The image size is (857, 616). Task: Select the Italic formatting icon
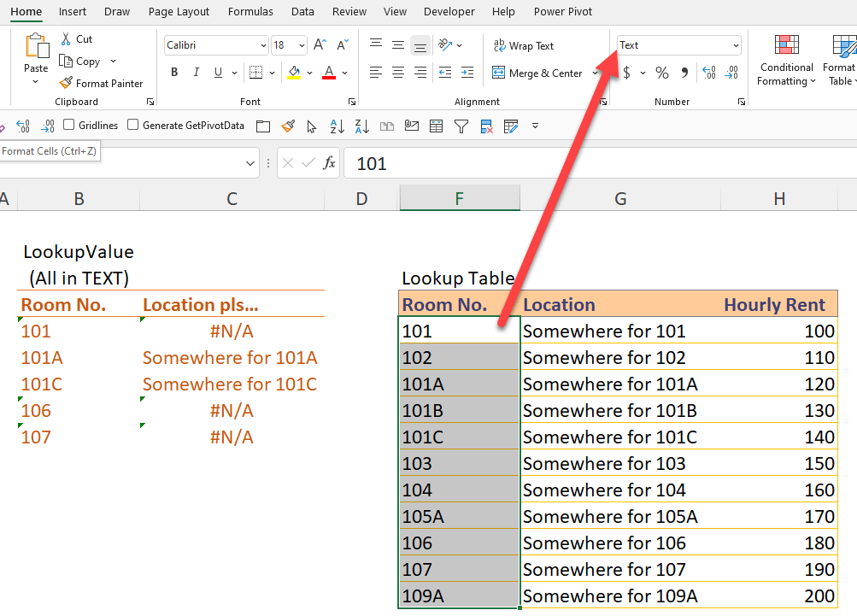click(x=196, y=72)
